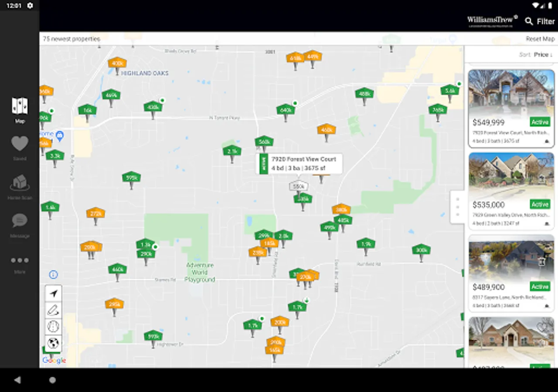Click the Highland Oaks map label
558x392 pixels.
click(x=145, y=73)
